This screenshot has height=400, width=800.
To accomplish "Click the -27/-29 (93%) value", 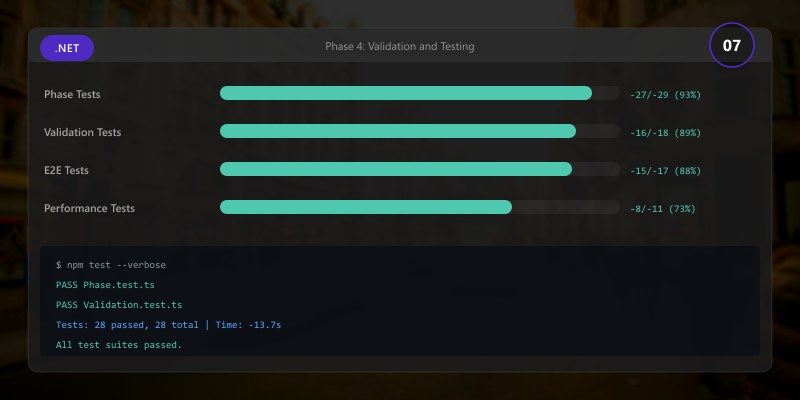I will pyautogui.click(x=665, y=95).
